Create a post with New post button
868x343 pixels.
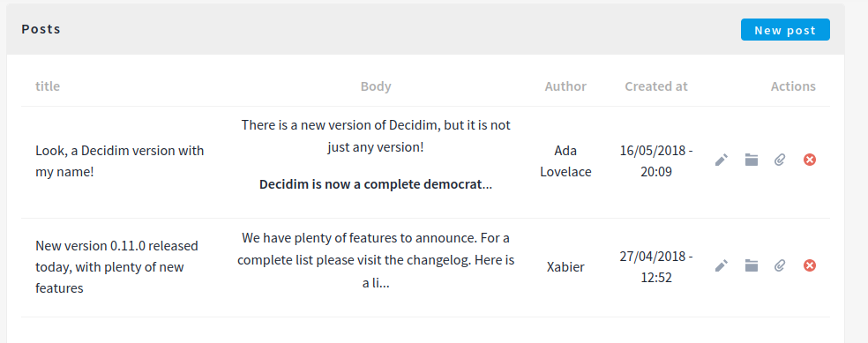[x=785, y=30]
